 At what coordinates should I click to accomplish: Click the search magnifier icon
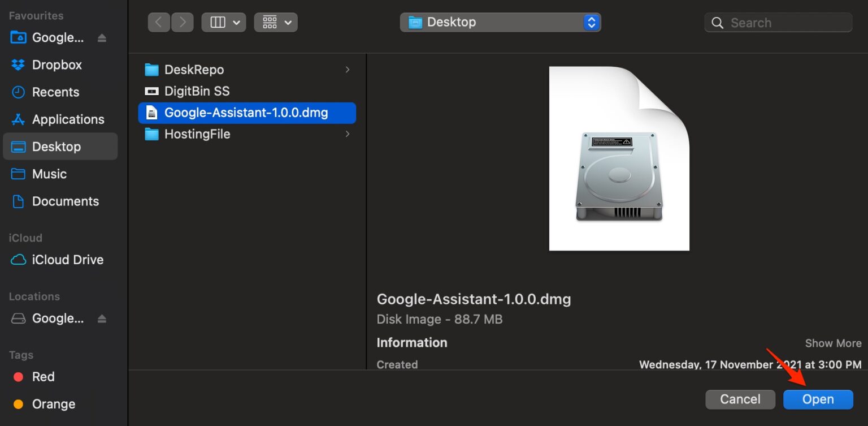tap(717, 23)
